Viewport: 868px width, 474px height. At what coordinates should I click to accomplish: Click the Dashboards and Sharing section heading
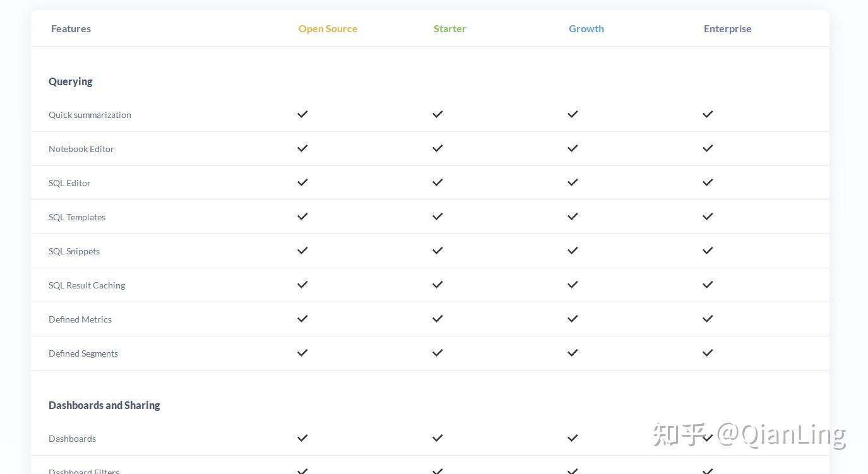pyautogui.click(x=104, y=405)
